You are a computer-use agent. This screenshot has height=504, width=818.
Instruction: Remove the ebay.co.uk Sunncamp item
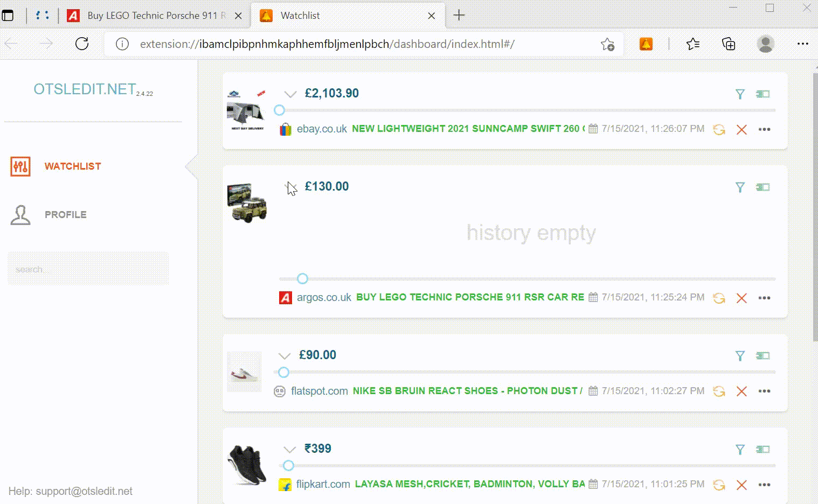[x=741, y=129]
